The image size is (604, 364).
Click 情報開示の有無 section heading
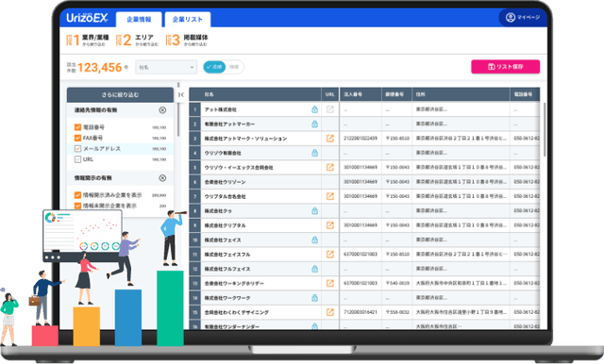[x=92, y=178]
